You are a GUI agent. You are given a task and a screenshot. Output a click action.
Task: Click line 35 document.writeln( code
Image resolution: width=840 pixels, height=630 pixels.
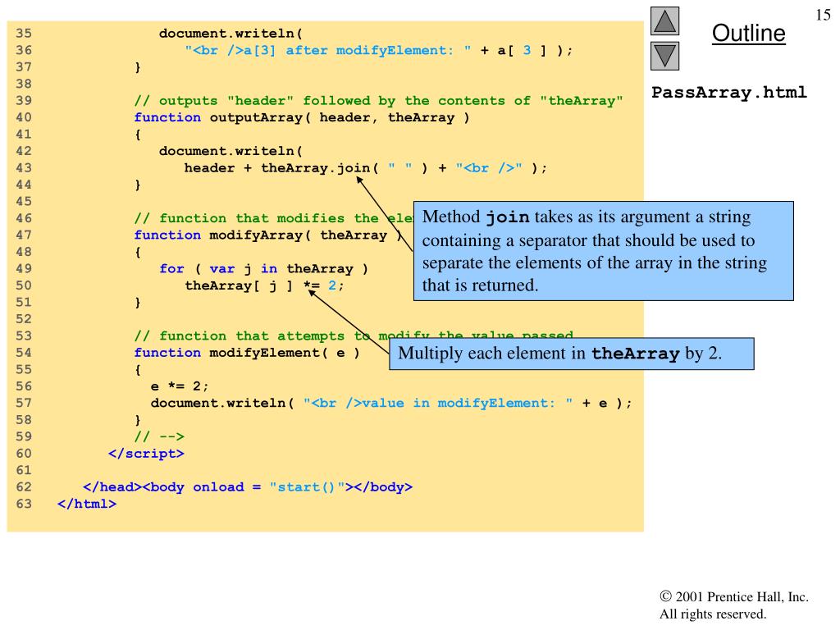231,33
